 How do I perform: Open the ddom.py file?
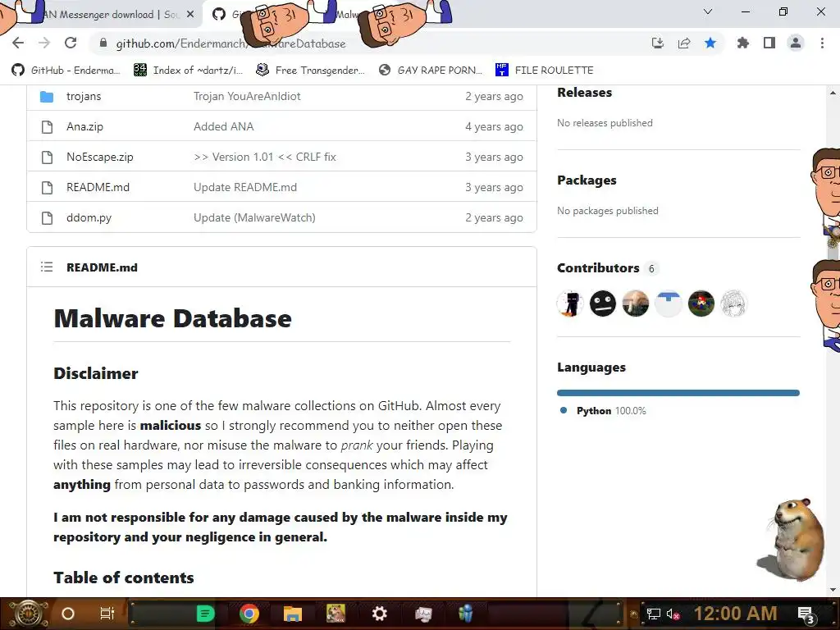[89, 218]
